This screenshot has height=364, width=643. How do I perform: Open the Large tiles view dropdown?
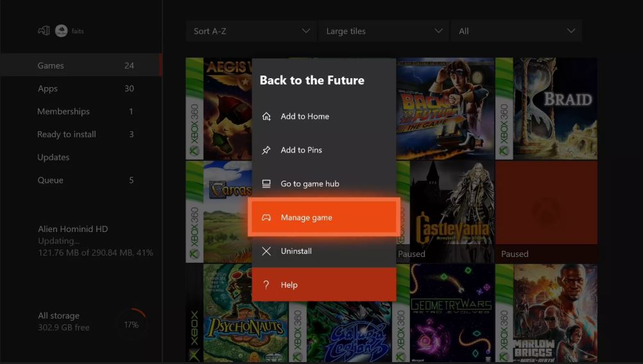[x=384, y=31]
